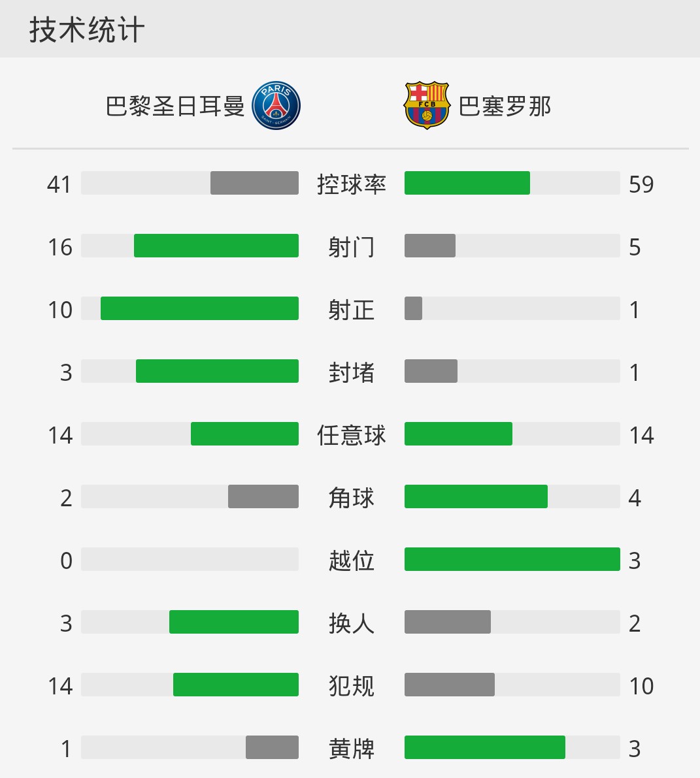
Task: Open the Paris Saint-Germain club crest
Action: pos(276,106)
